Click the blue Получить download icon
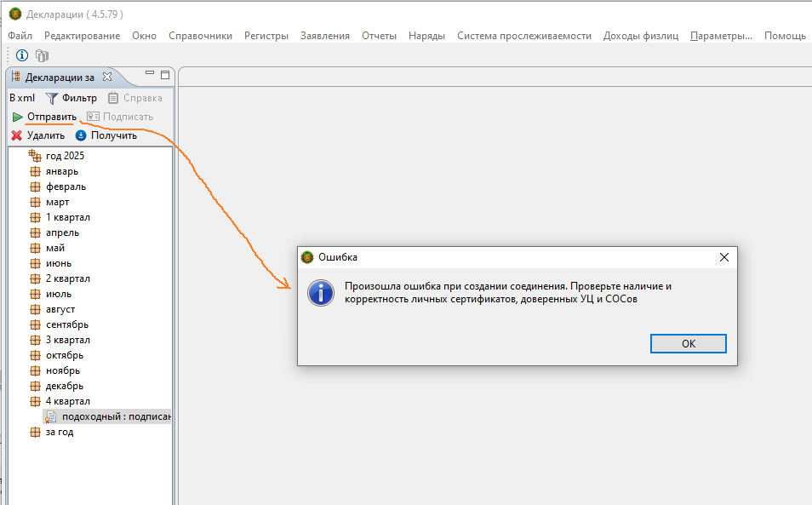 tap(82, 135)
